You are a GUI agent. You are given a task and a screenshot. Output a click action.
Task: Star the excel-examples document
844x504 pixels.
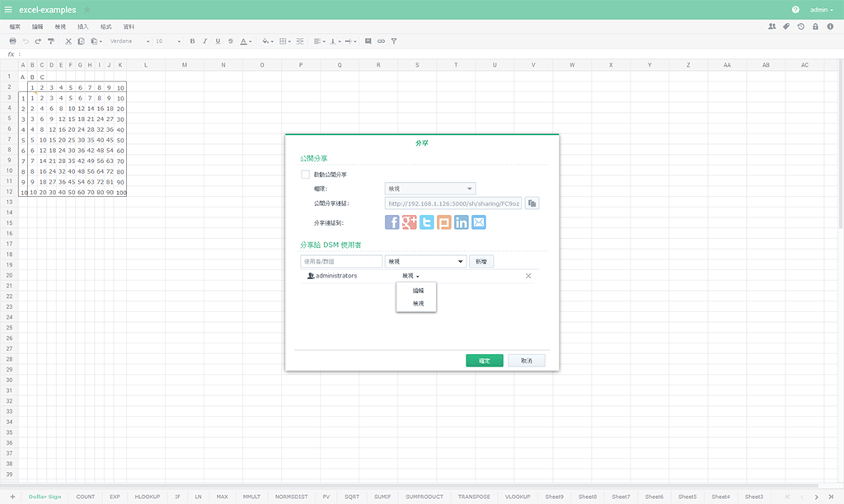click(x=87, y=10)
